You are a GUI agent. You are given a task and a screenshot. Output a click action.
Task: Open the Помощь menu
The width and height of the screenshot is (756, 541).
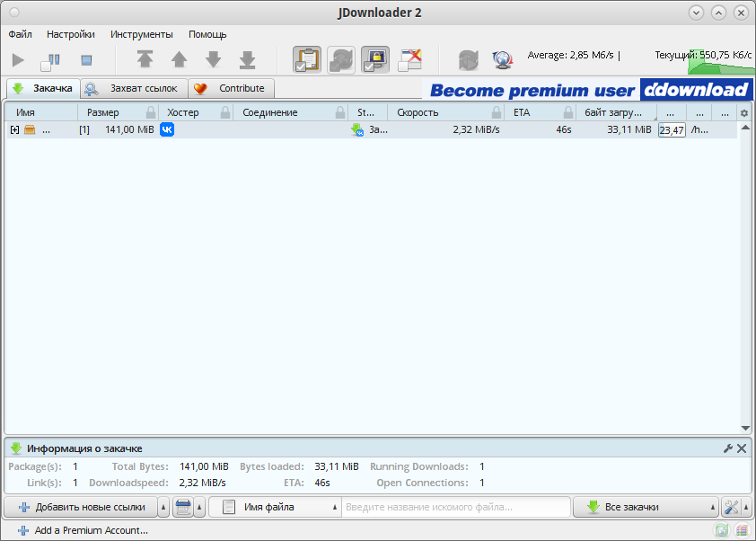[x=207, y=34]
